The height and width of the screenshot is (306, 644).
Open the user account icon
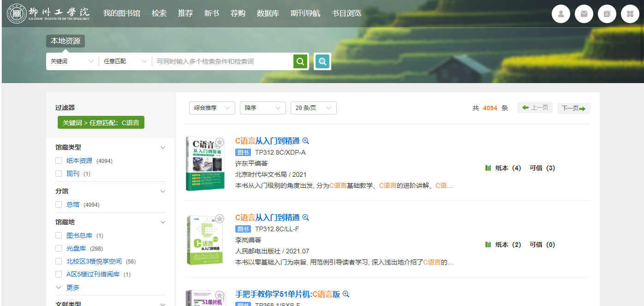pos(561,14)
